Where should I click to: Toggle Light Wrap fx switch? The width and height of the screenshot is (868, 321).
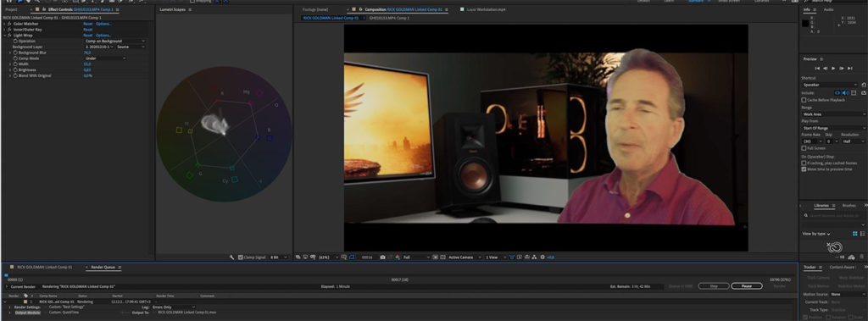(x=9, y=36)
